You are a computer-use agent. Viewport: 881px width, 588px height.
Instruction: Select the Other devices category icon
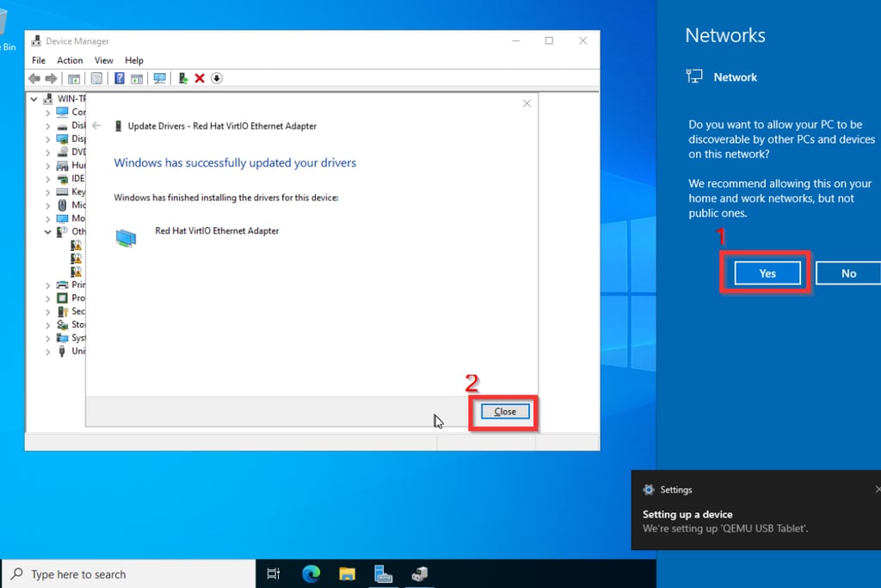point(62,231)
